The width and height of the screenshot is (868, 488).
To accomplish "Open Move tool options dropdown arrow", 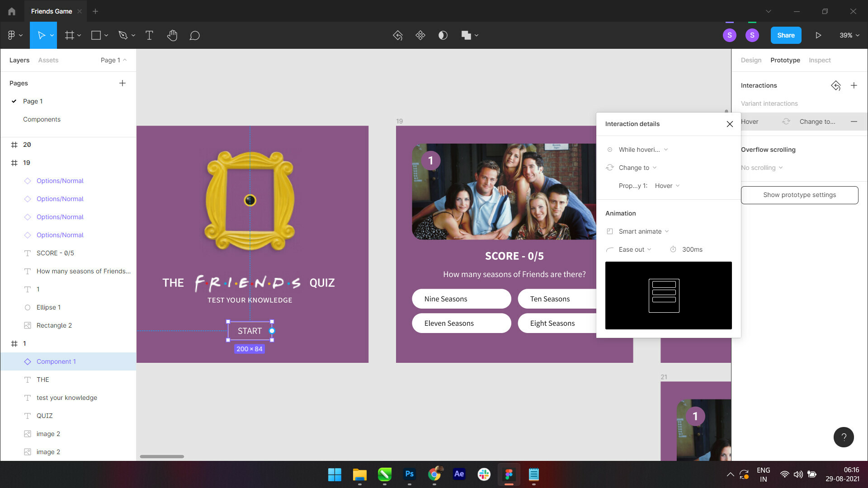I will coord(52,35).
